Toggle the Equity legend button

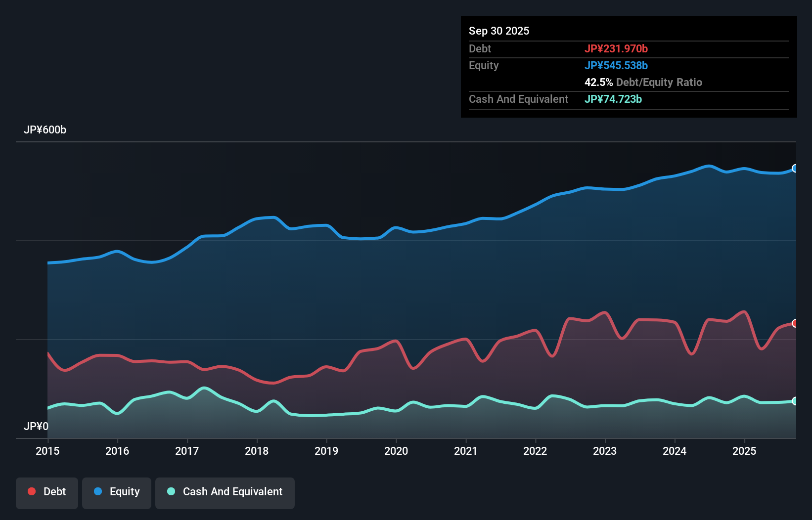117,493
